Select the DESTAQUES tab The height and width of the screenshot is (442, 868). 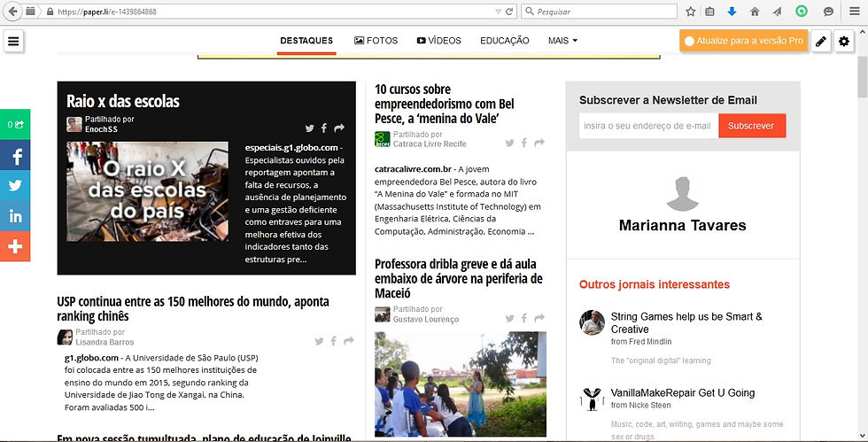(x=306, y=41)
